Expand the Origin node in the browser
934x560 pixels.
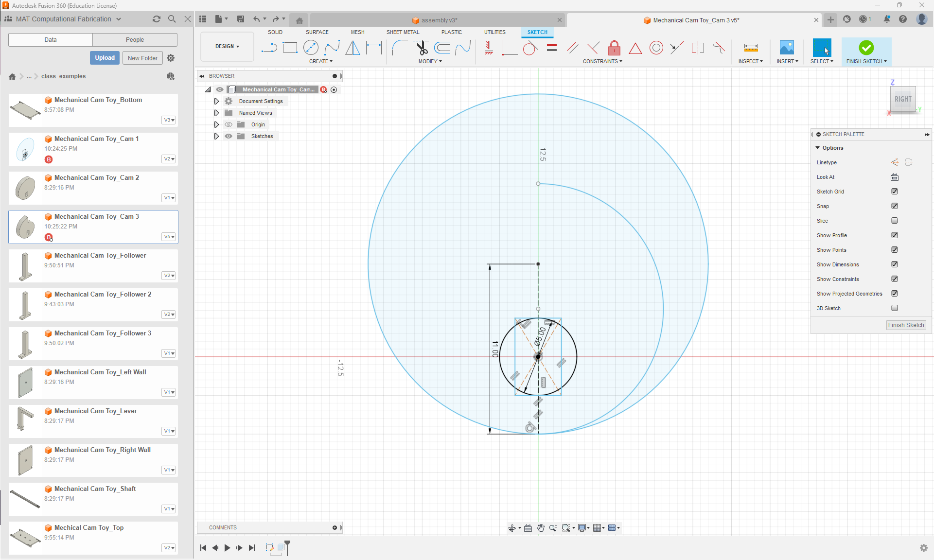(217, 124)
